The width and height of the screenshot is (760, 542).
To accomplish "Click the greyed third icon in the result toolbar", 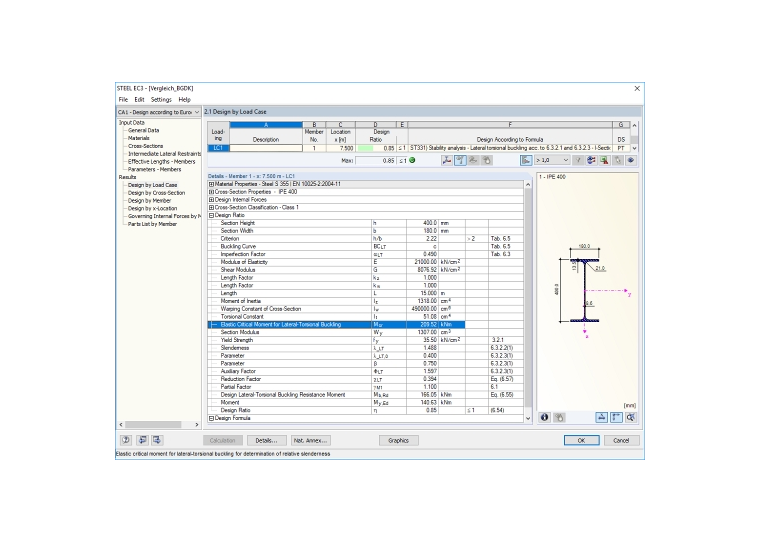I will pos(474,160).
